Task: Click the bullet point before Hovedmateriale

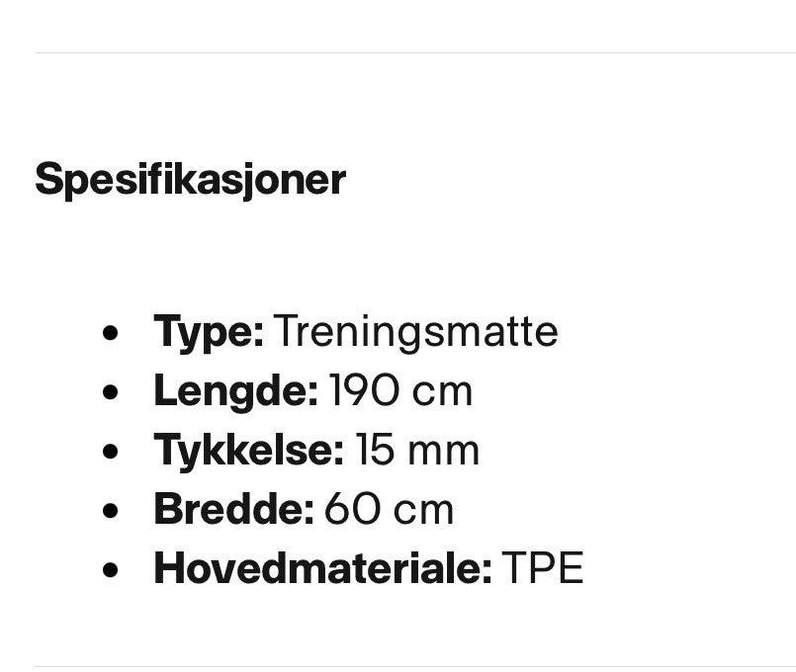Action: tap(110, 569)
